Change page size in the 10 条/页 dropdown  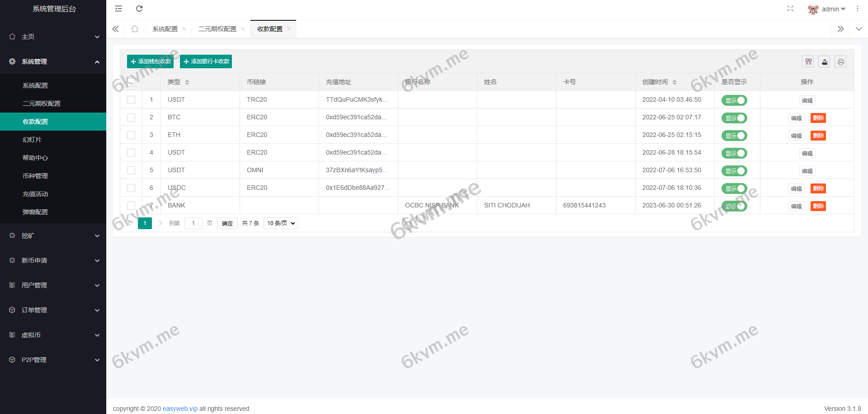click(280, 223)
